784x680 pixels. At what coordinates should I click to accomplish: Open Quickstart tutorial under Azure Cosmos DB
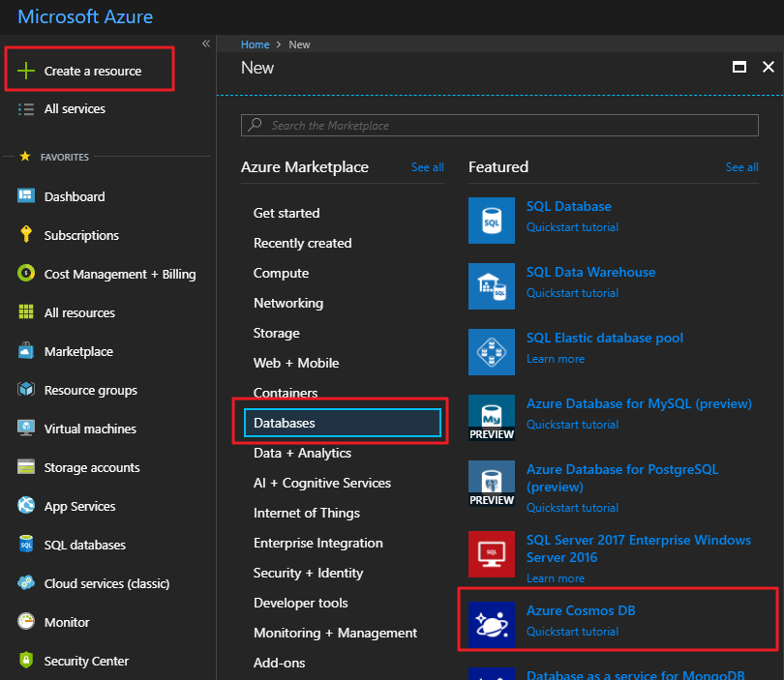pyautogui.click(x=572, y=632)
